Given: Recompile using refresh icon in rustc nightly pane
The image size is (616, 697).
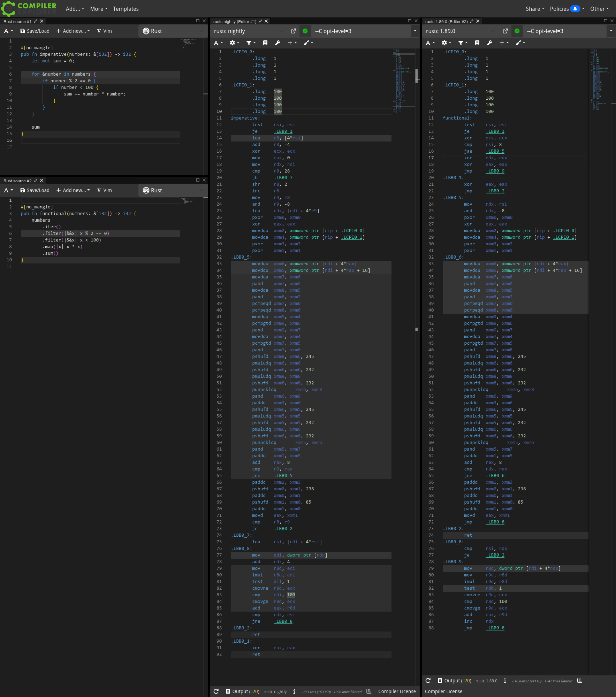Looking at the screenshot, I should pos(216,691).
